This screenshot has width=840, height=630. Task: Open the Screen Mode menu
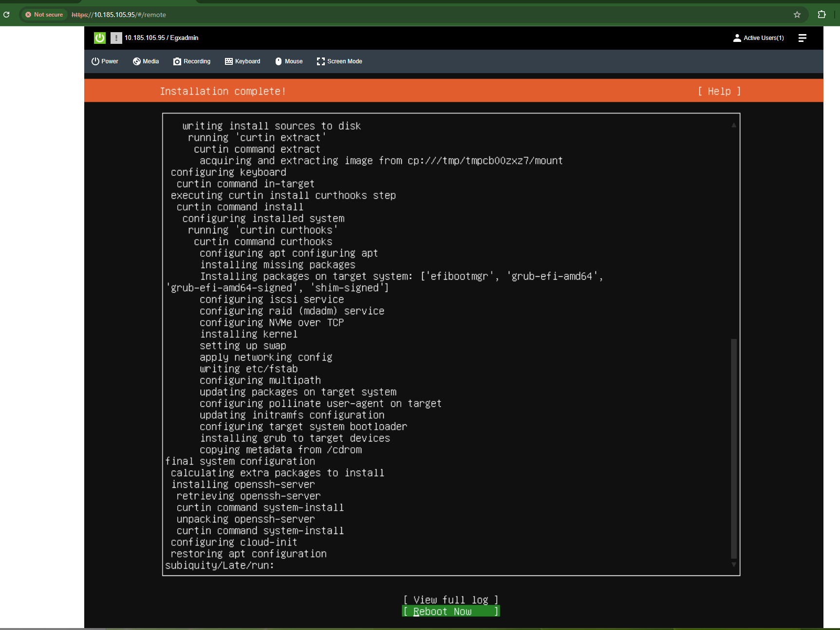point(339,61)
